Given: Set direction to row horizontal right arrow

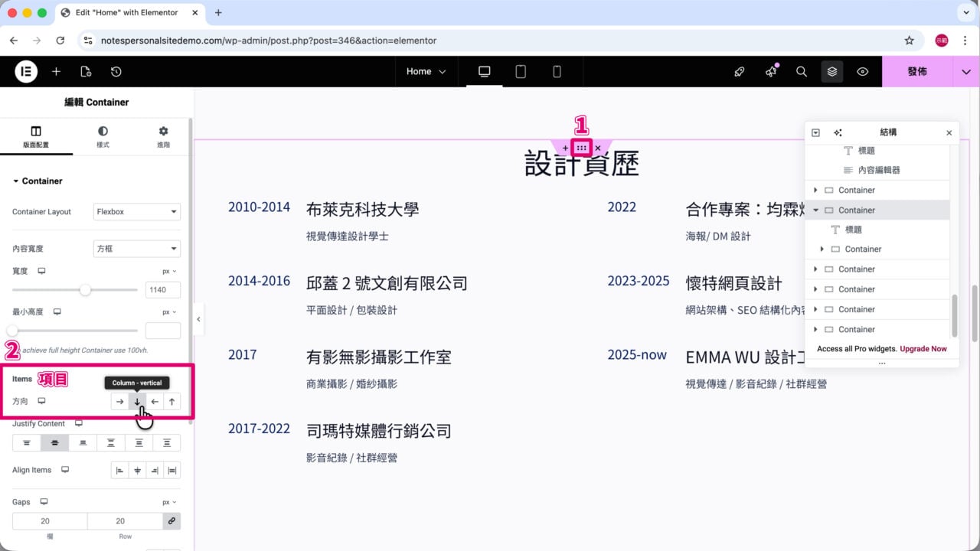Looking at the screenshot, I should 119,401.
